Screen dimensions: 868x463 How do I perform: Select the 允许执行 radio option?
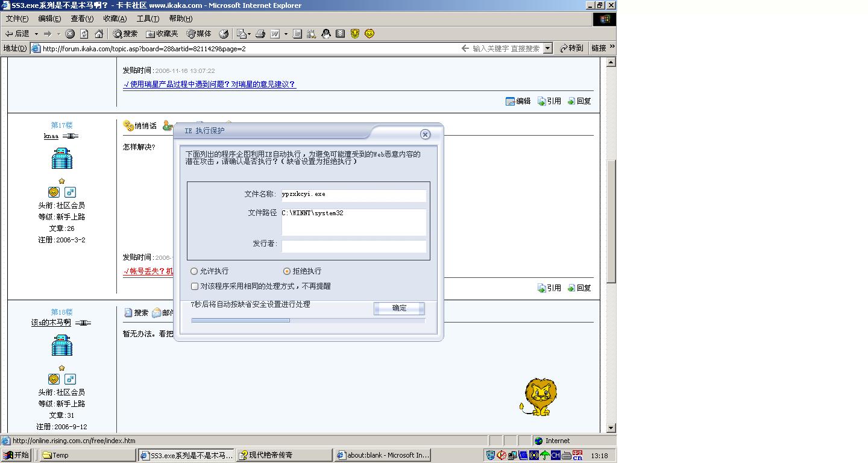pos(209,271)
